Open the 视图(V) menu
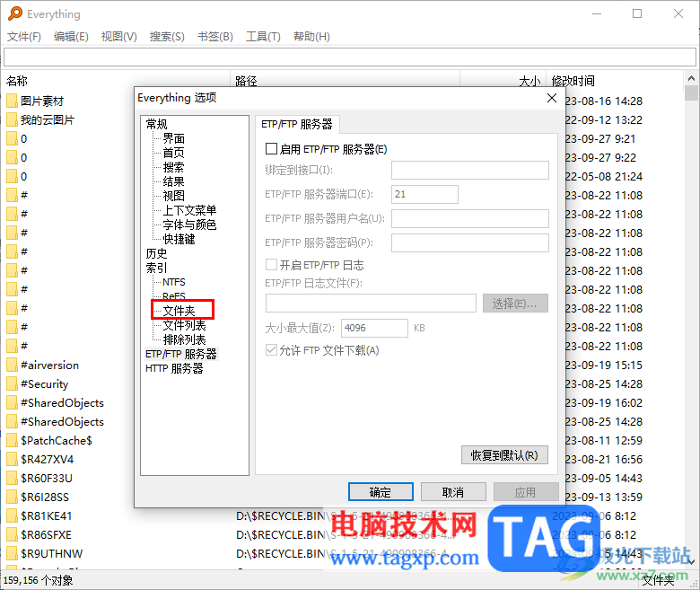700x590 pixels. pyautogui.click(x=118, y=37)
